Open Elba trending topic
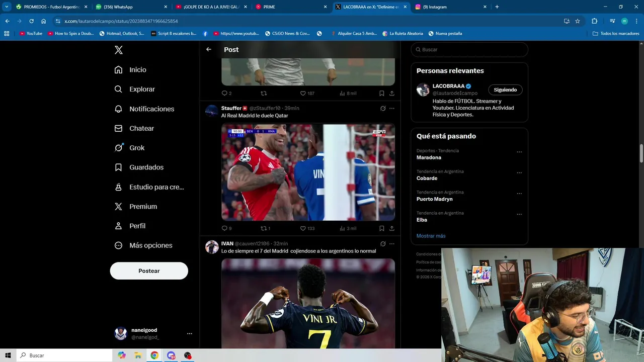This screenshot has width=644, height=362. coord(422,220)
